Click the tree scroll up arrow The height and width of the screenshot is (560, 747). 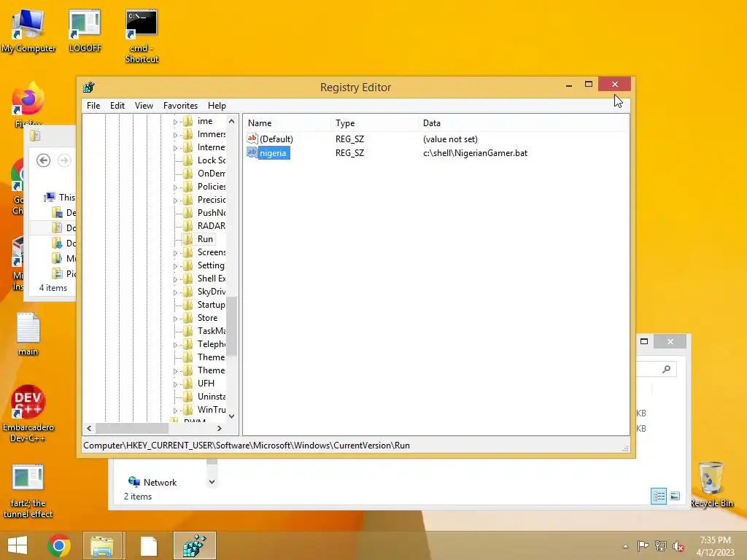coord(231,122)
